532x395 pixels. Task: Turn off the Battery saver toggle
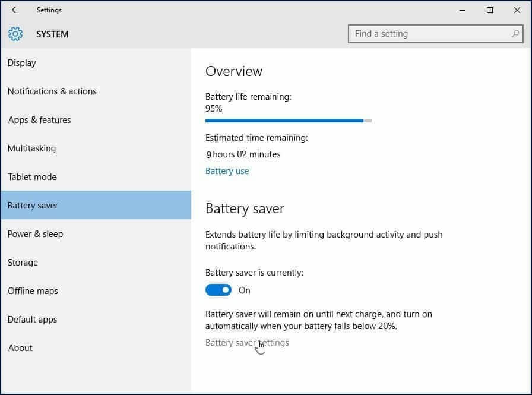[218, 290]
